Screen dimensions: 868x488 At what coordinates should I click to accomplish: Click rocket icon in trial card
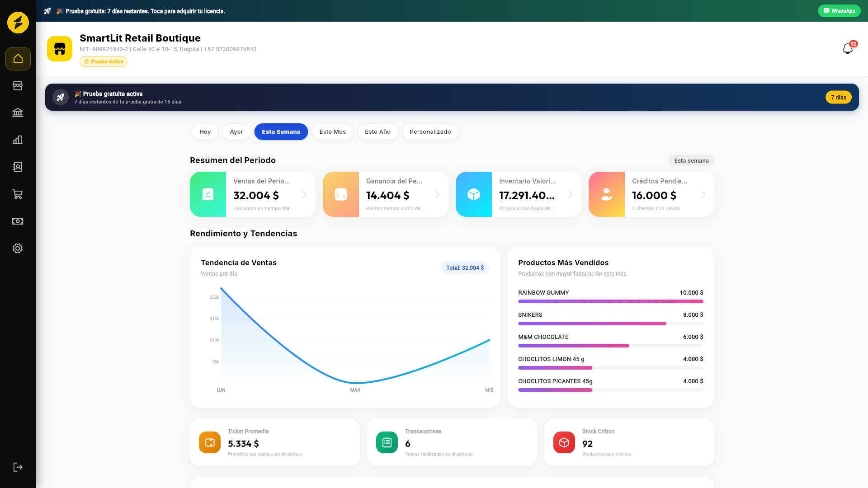(x=61, y=97)
